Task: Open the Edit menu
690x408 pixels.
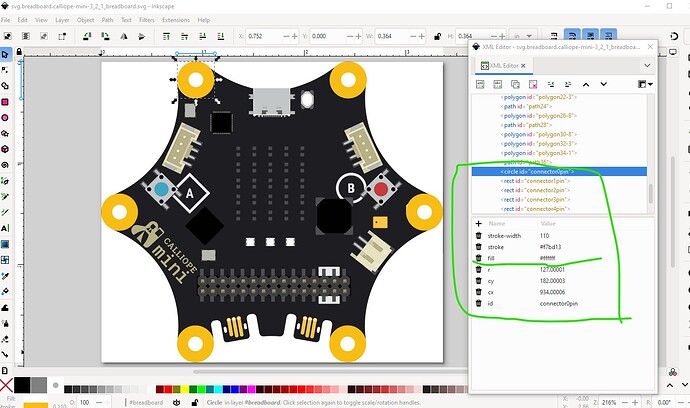Action: (x=22, y=20)
